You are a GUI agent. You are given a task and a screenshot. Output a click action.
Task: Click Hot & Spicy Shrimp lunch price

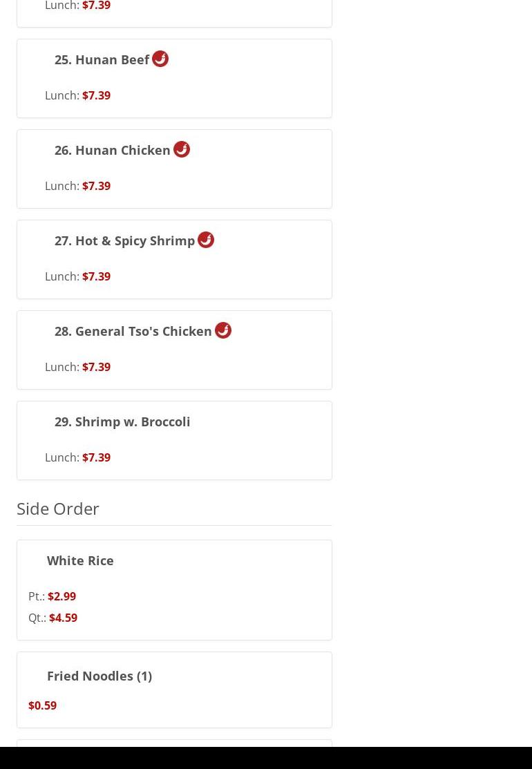pos(96,276)
